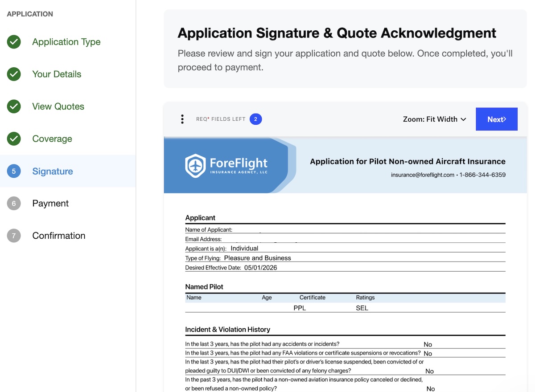Viewport: 535px width, 392px height.
Task: Select the Coverage step in sidebar
Action: (52, 139)
